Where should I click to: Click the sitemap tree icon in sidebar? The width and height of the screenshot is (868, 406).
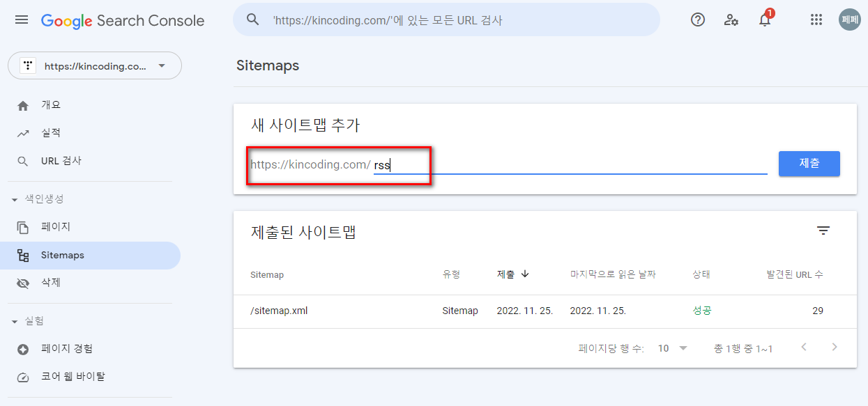point(23,256)
